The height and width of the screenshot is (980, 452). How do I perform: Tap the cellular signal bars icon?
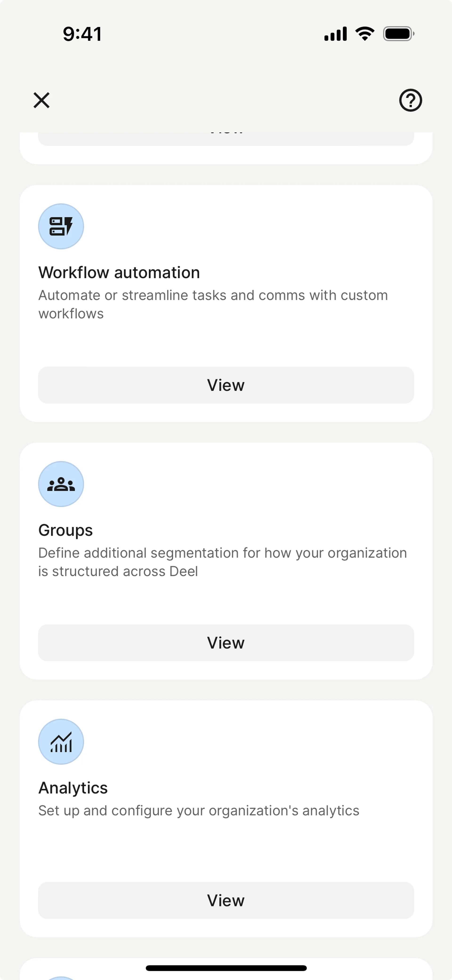tap(335, 34)
